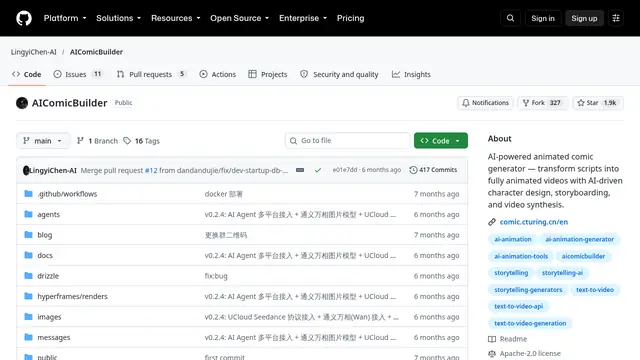
Task: Click the GitHub logo icon
Action: click(x=24, y=18)
